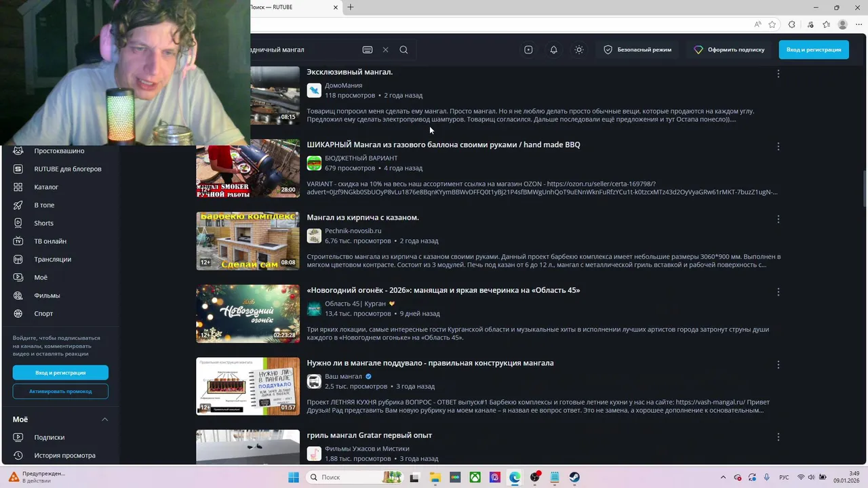
Task: Click Активировать промокод button
Action: tap(60, 391)
